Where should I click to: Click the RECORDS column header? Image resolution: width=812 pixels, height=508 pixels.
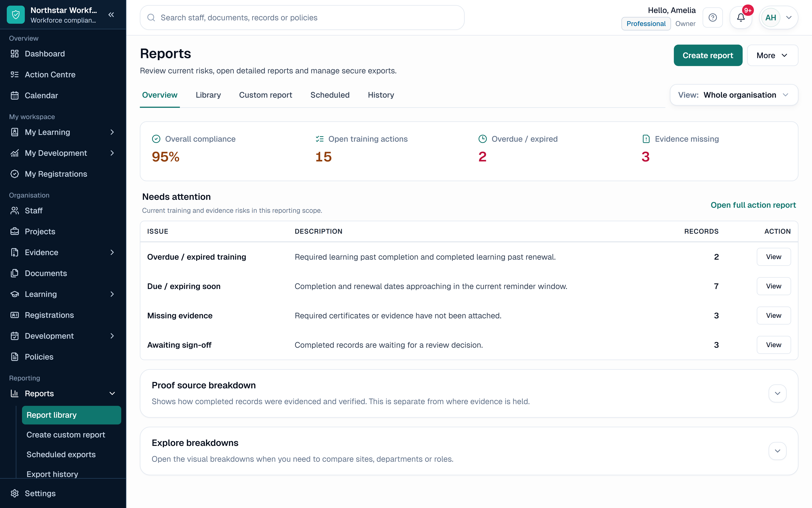(701, 231)
